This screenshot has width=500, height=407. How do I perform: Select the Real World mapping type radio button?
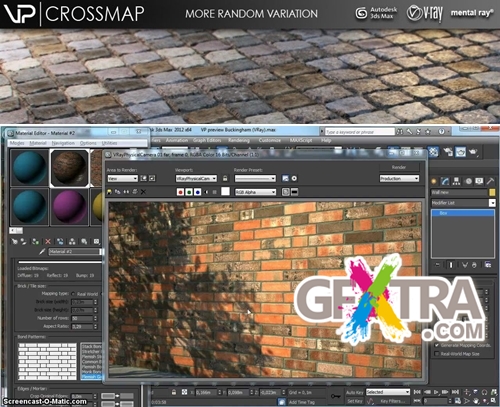click(x=73, y=294)
